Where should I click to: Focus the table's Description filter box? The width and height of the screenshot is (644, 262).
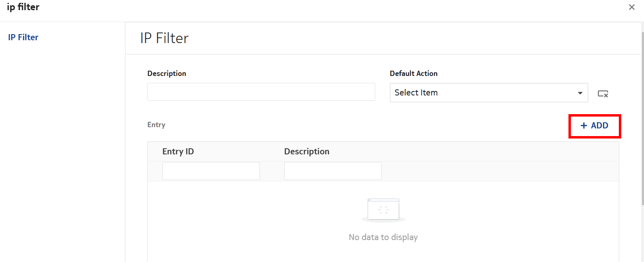tap(333, 171)
